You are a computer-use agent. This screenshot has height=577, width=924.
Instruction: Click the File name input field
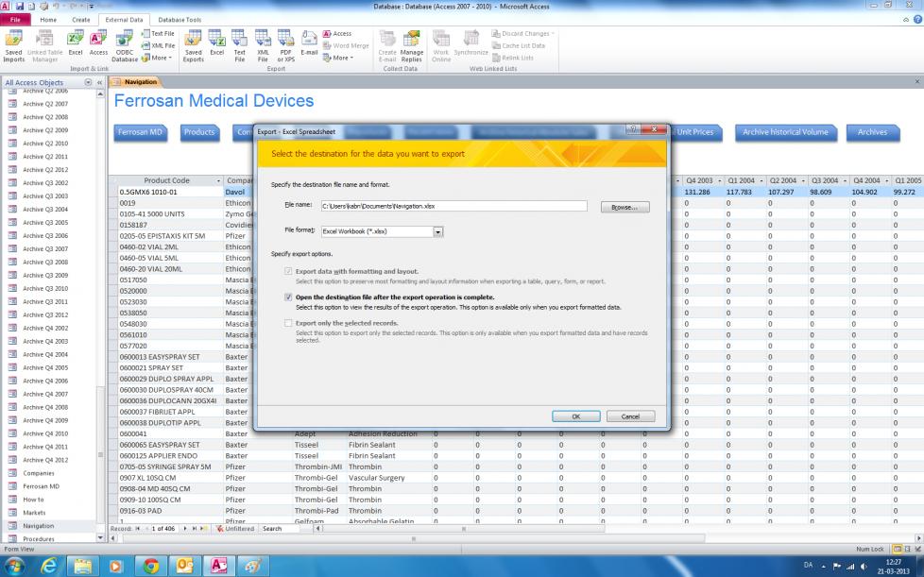(x=453, y=206)
